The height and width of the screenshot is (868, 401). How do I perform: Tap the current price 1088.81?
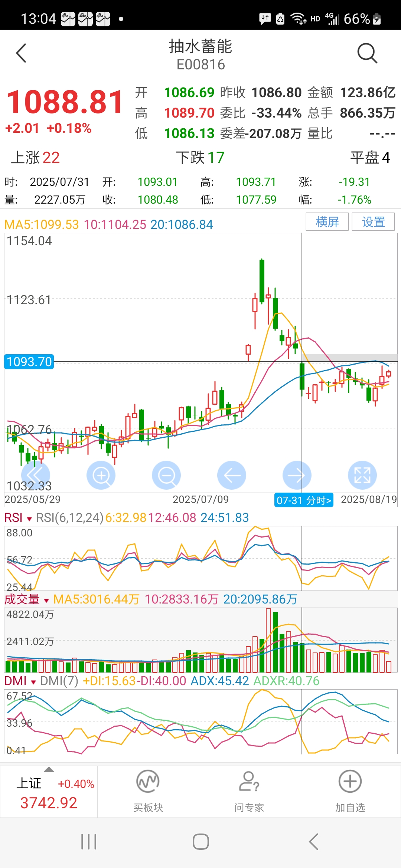pos(65,102)
